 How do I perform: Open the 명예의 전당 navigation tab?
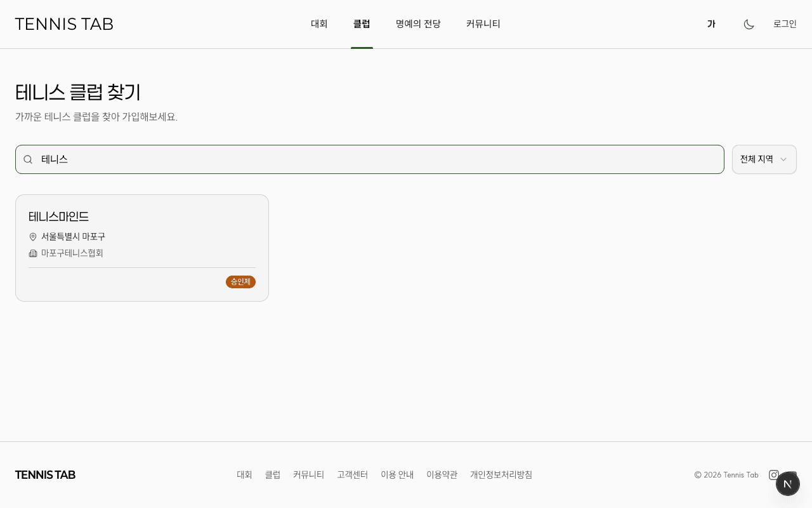coord(418,24)
